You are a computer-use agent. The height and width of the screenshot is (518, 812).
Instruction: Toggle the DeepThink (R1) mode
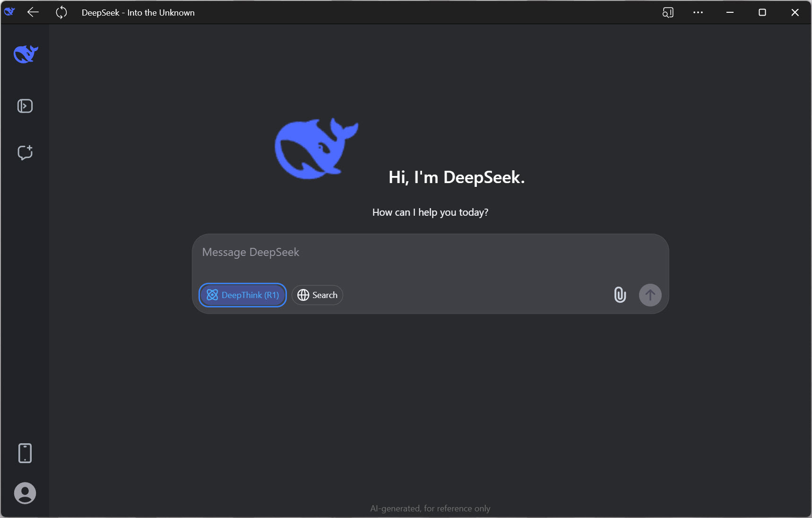tap(242, 295)
